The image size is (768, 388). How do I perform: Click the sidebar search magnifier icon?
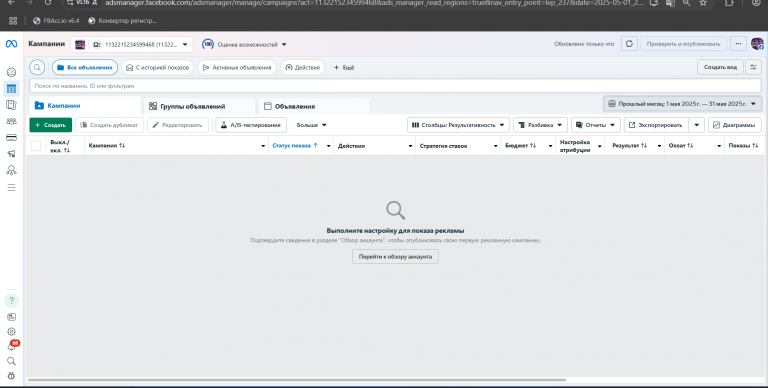[11, 361]
